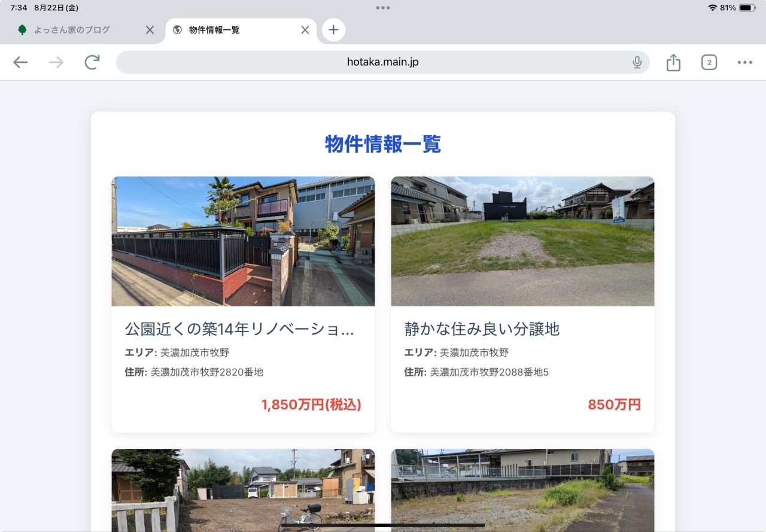Open the three-dot browser menu
Screen dimensions: 766x532
pos(744,62)
